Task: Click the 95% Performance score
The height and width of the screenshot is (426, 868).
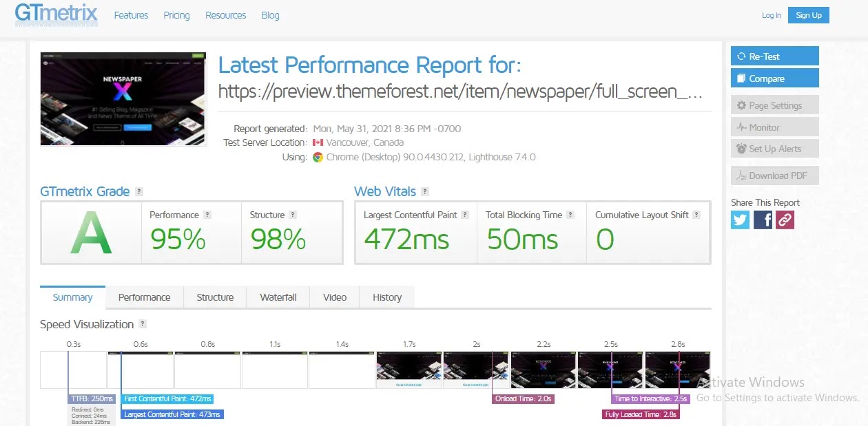Action: (178, 239)
